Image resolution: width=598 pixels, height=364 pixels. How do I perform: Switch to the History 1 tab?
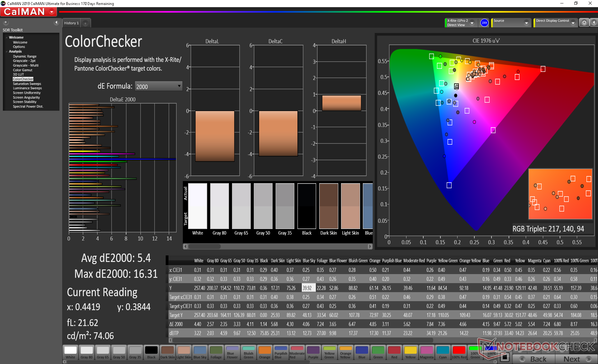[71, 23]
